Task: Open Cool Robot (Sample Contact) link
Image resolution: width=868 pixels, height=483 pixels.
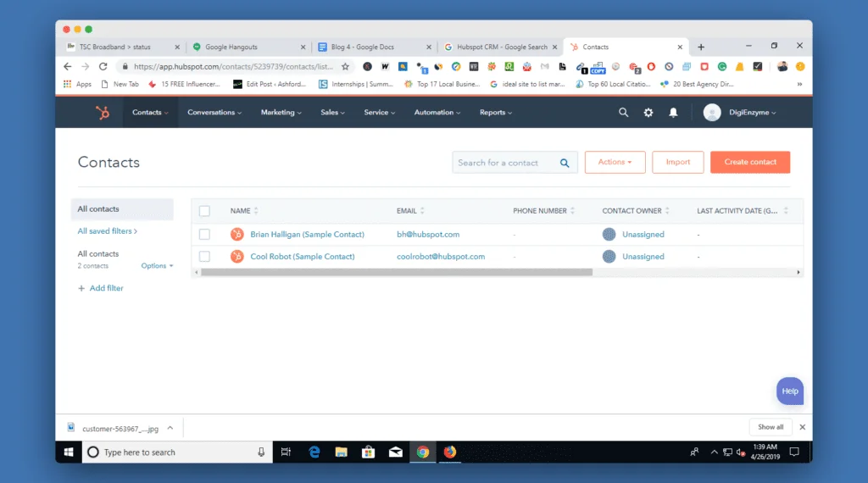Action: (x=303, y=256)
